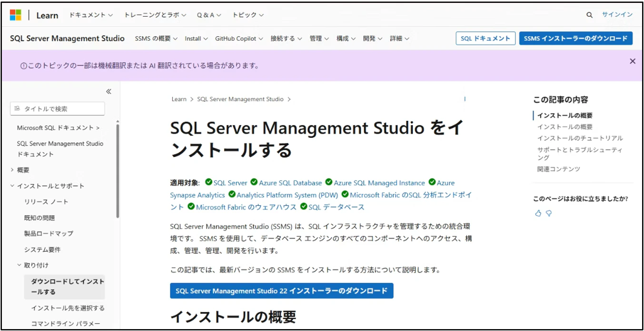Click the filter icon in title search box
The image size is (644, 331).
(18, 109)
